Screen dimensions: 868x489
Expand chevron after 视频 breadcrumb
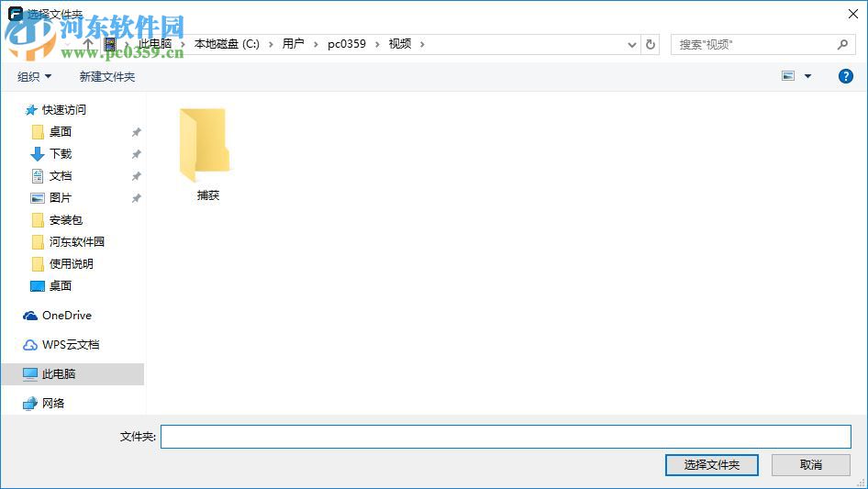pos(422,44)
